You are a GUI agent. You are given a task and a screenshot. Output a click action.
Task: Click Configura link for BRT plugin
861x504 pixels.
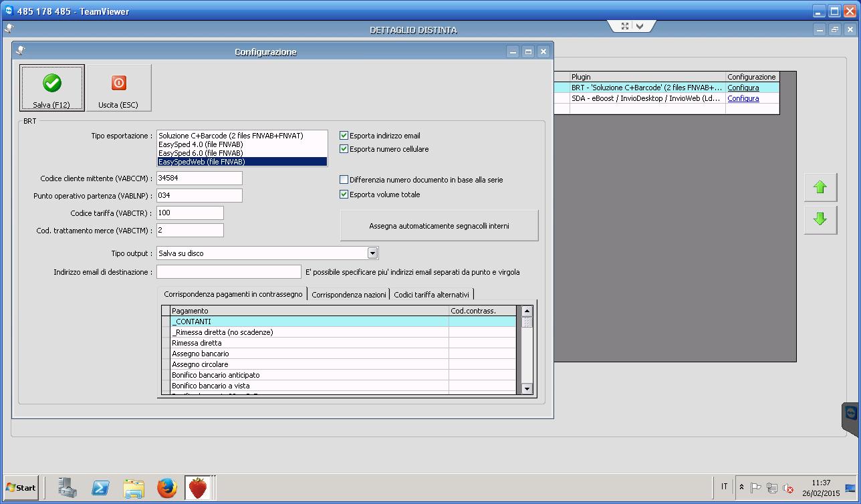pyautogui.click(x=743, y=88)
